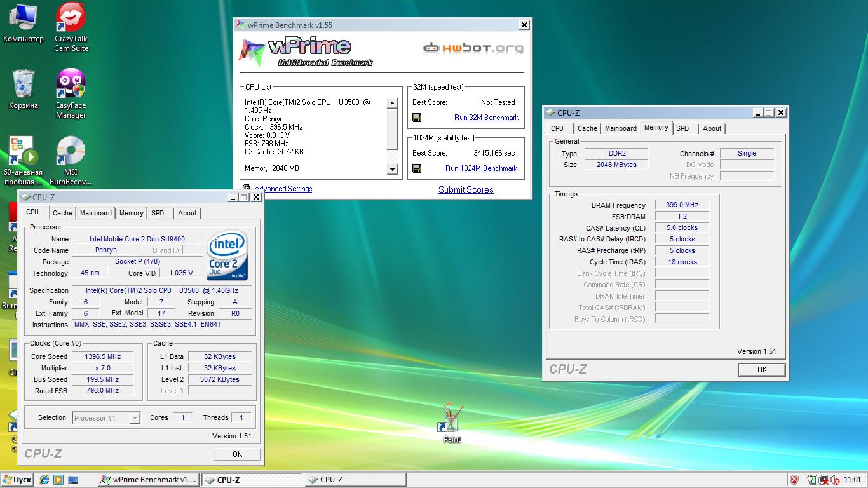Click the Intel Core 2 Duo logo
868x488 pixels.
tap(227, 255)
